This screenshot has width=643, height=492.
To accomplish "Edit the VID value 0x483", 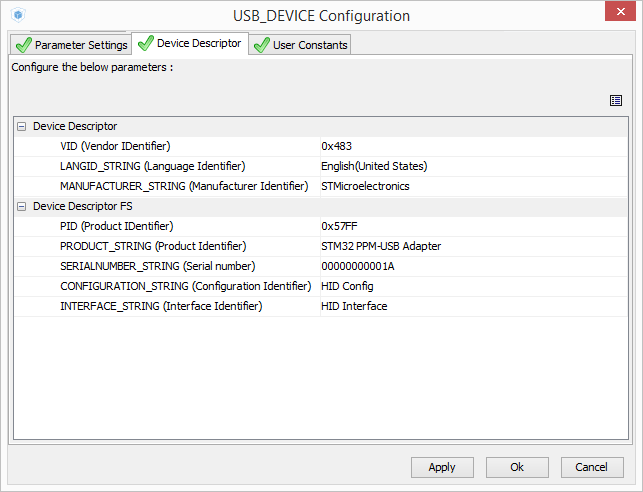I will coord(470,146).
